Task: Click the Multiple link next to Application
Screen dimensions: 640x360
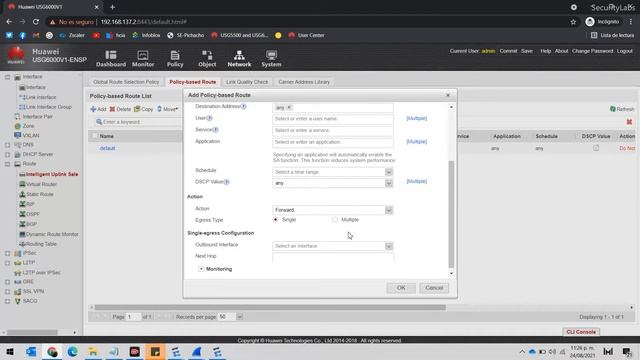Action: [416, 142]
